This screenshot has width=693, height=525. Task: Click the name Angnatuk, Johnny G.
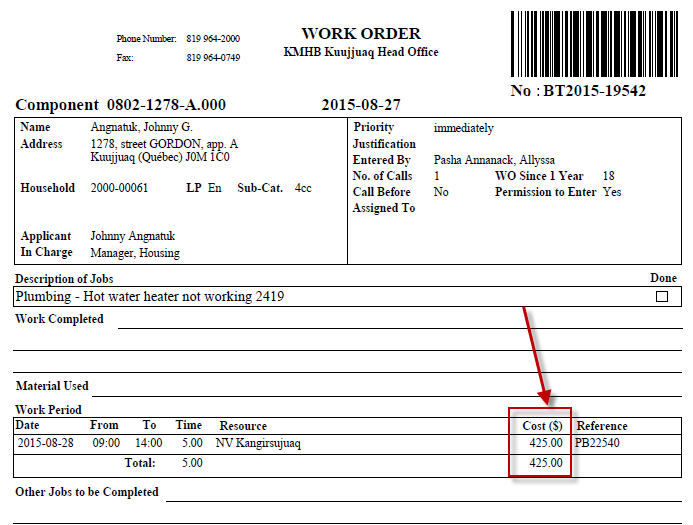tap(139, 128)
